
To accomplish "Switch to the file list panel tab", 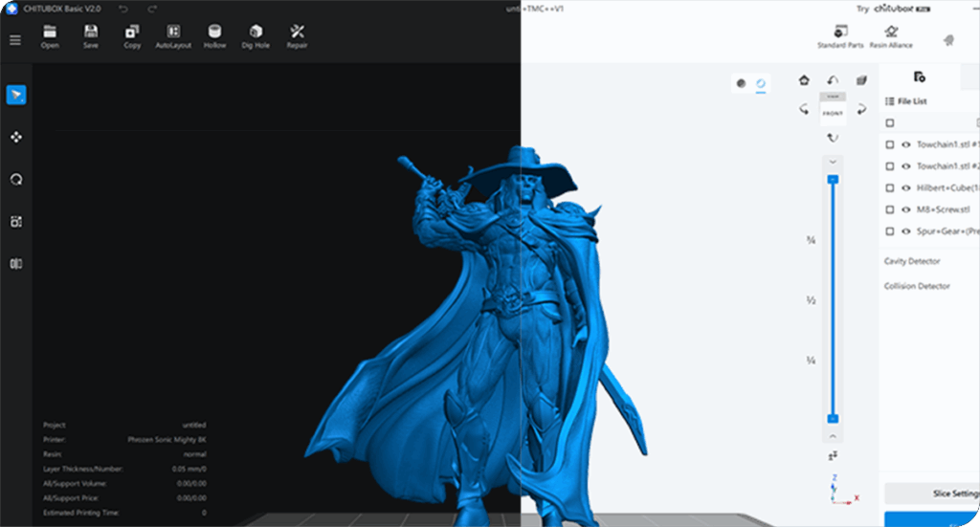I will (919, 77).
